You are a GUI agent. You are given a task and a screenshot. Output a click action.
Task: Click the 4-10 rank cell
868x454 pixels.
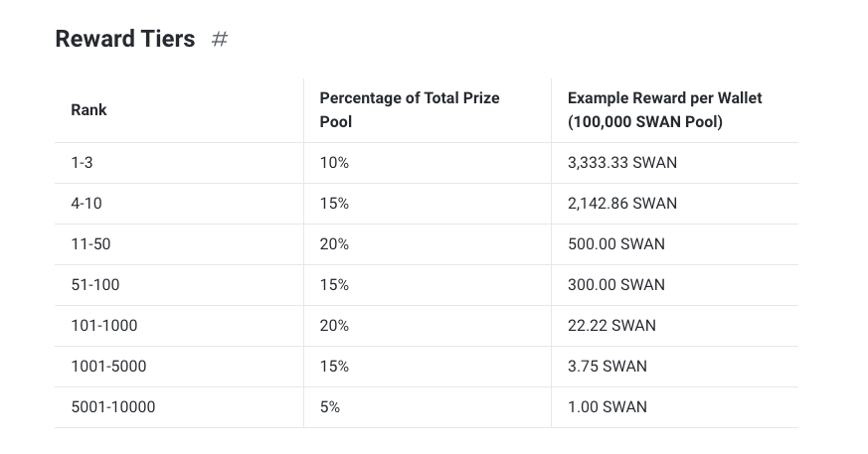pos(87,204)
